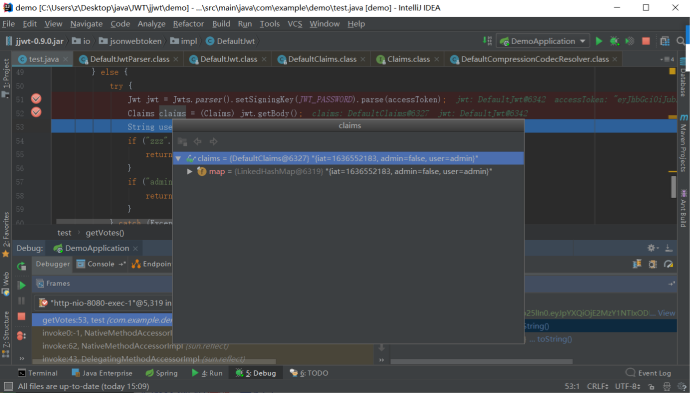Run DemoApplication with coverage
Screen dimensions: 690x393
point(630,41)
